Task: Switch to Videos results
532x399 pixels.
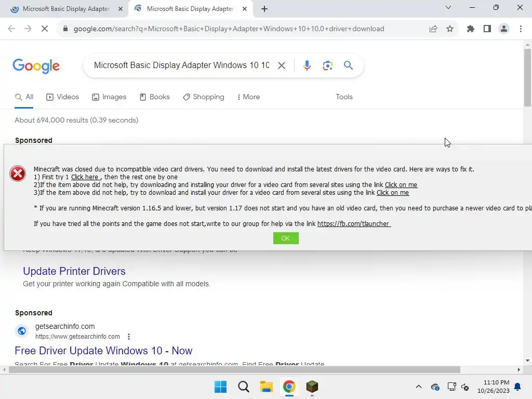Action: coord(63,97)
